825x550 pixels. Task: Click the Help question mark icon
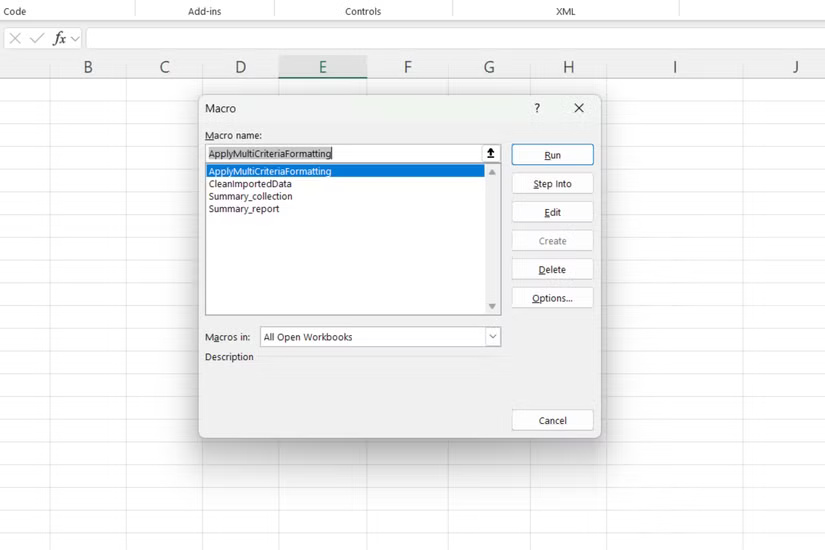click(x=537, y=108)
